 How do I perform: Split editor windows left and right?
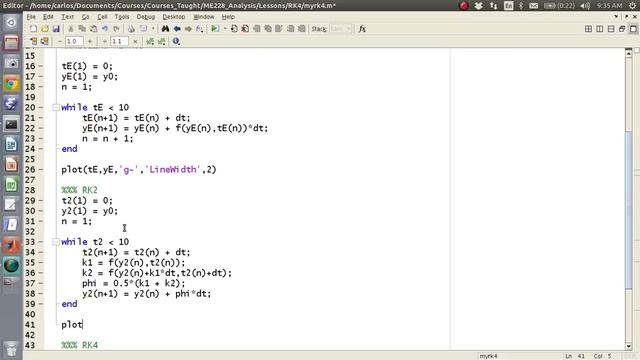(600, 29)
